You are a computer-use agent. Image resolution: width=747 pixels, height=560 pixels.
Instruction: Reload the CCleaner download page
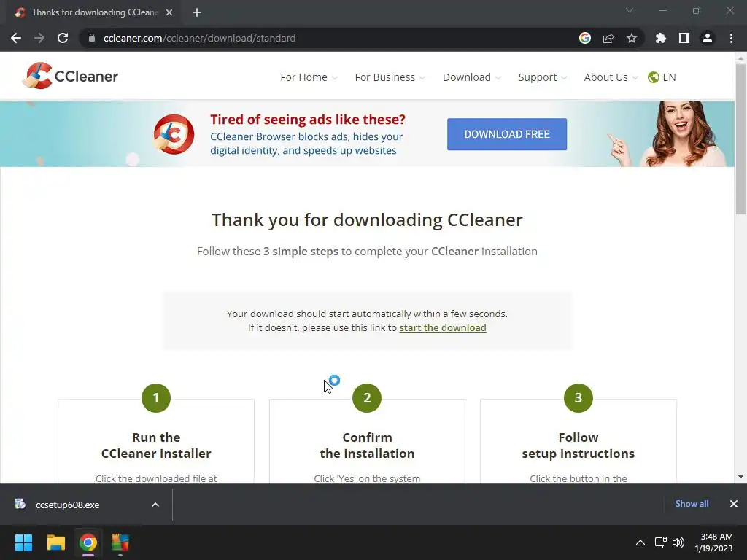pos(63,38)
